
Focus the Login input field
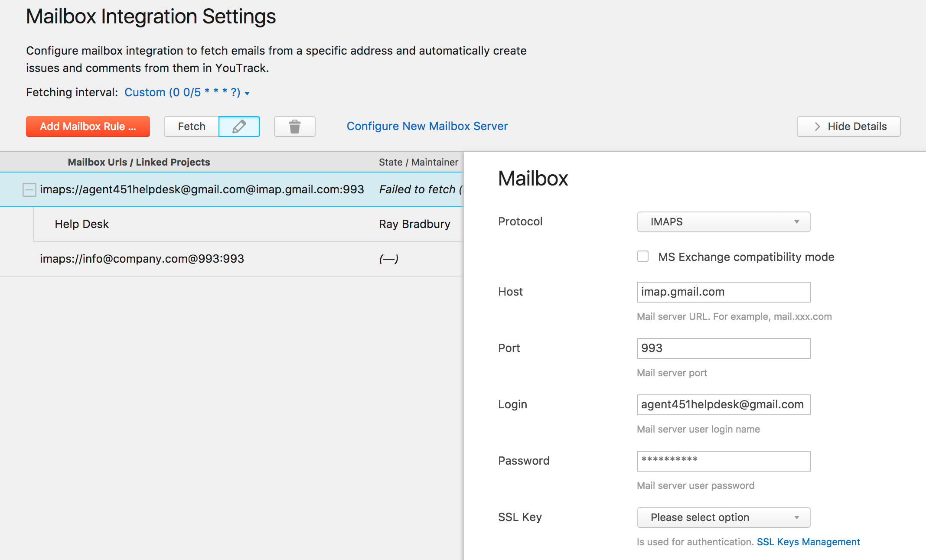pyautogui.click(x=723, y=405)
